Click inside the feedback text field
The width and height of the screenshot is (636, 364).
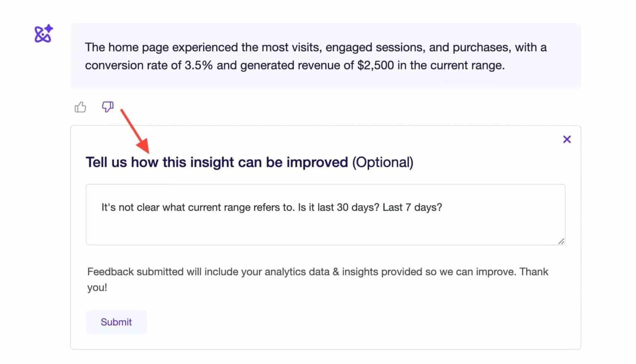(325, 214)
